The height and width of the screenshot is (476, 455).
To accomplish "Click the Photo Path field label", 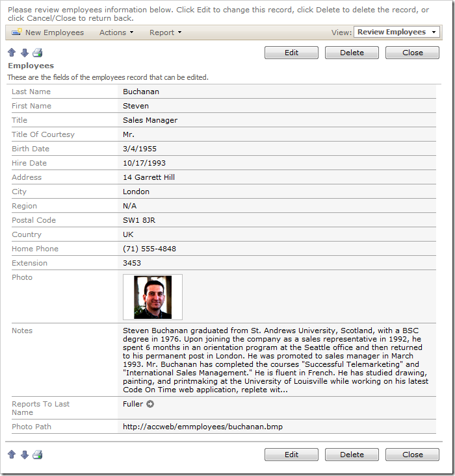I will (31, 427).
